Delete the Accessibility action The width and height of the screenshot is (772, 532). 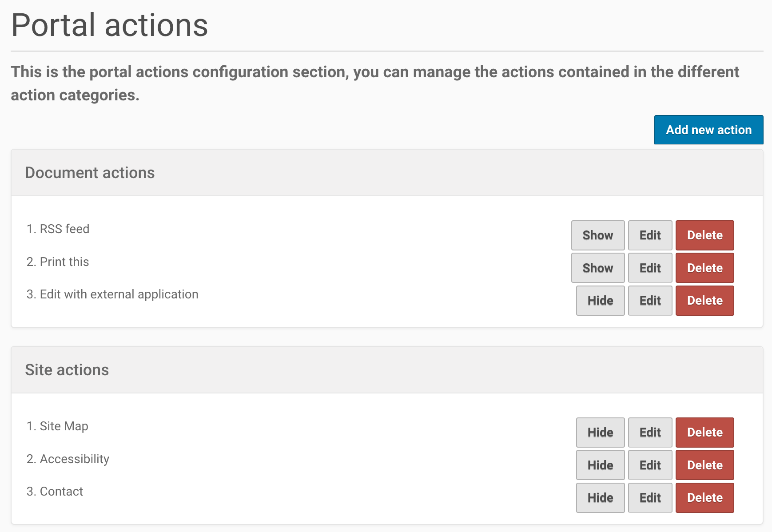(704, 465)
